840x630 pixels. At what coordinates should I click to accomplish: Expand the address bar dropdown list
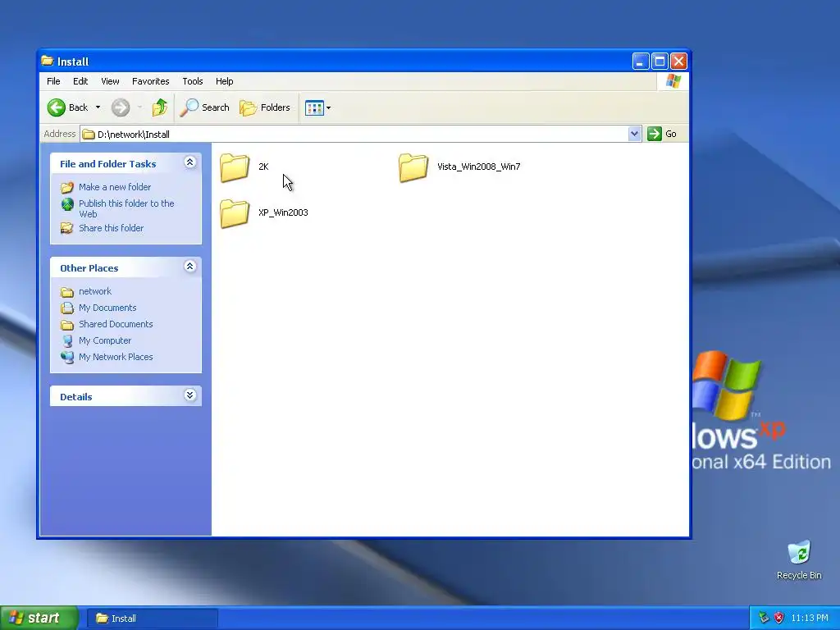click(x=634, y=134)
